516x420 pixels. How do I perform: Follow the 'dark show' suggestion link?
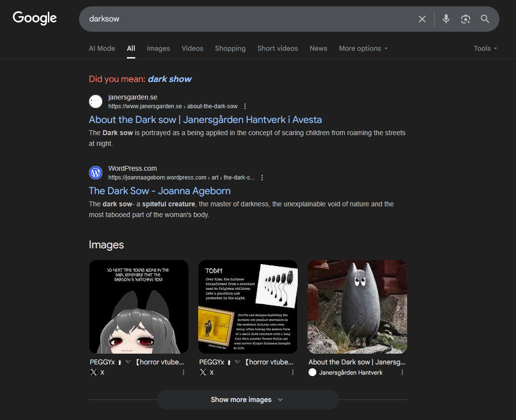tap(170, 79)
